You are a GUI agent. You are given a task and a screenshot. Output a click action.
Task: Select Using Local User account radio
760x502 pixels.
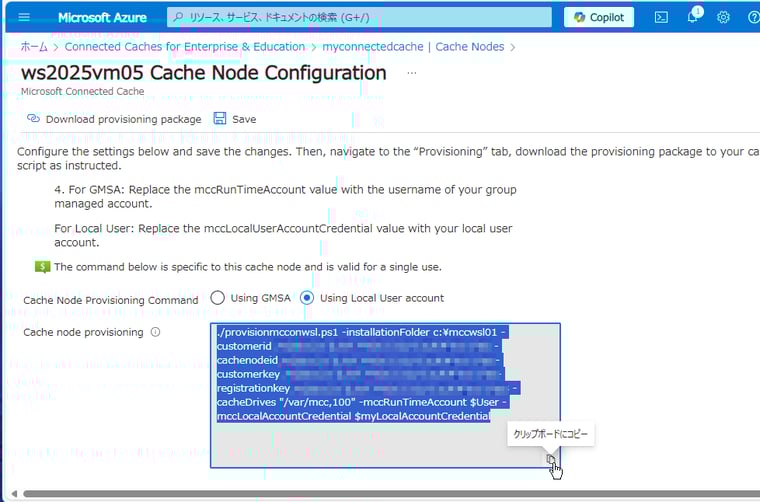pos(307,298)
